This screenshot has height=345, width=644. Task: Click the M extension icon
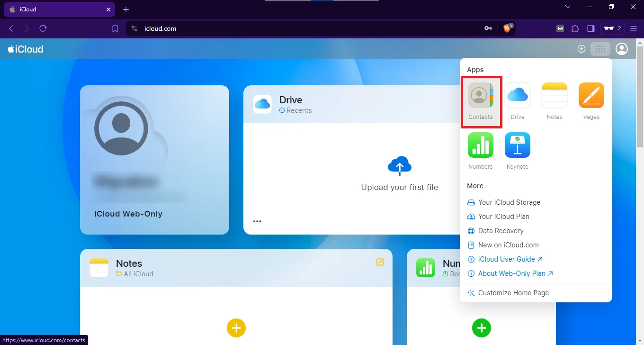click(560, 28)
